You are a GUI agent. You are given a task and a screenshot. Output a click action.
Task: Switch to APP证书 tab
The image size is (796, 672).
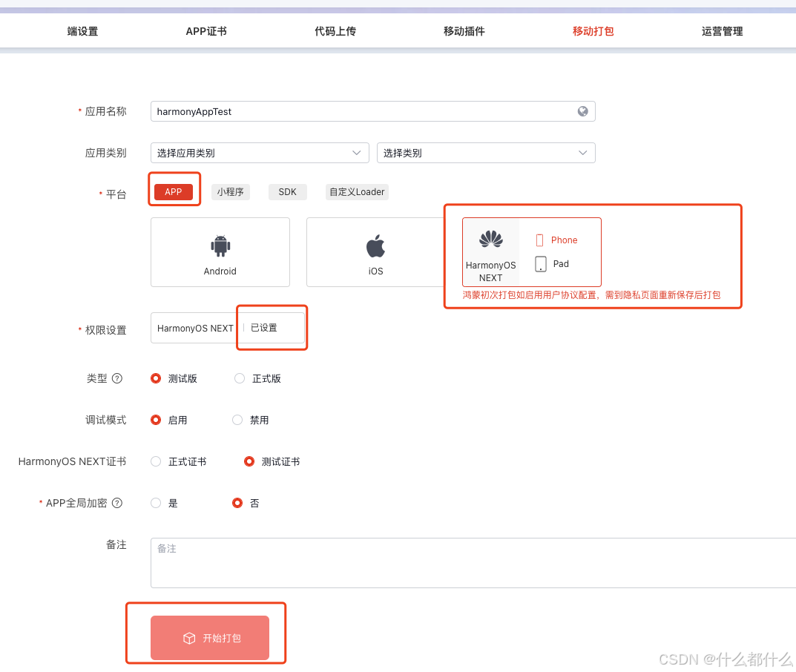[206, 31]
